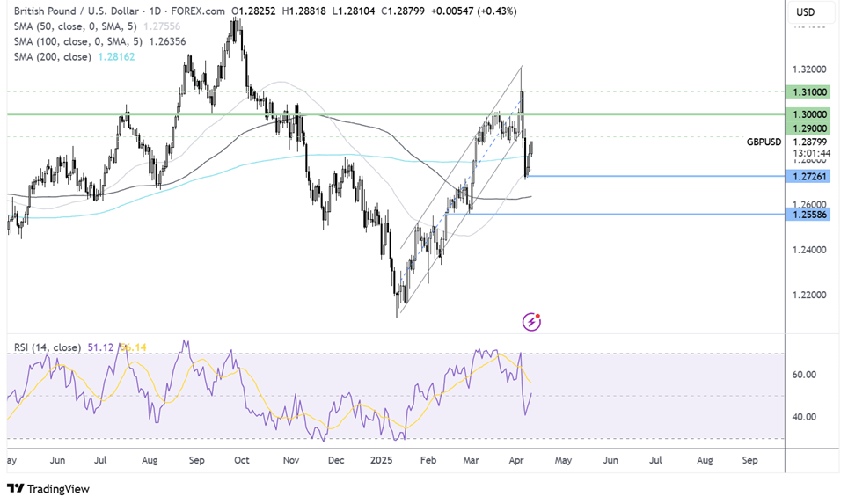Click the blue 1.25586 horizontal line
The height and width of the screenshot is (504, 848).
(616, 214)
